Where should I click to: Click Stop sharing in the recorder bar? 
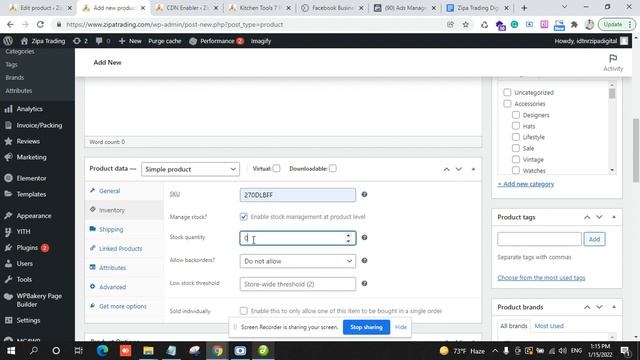click(x=366, y=327)
